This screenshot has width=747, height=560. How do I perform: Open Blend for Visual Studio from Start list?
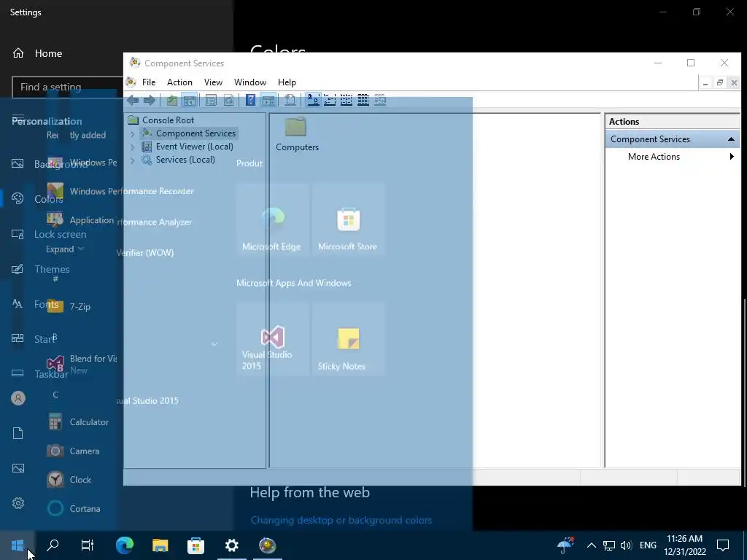tap(81, 364)
